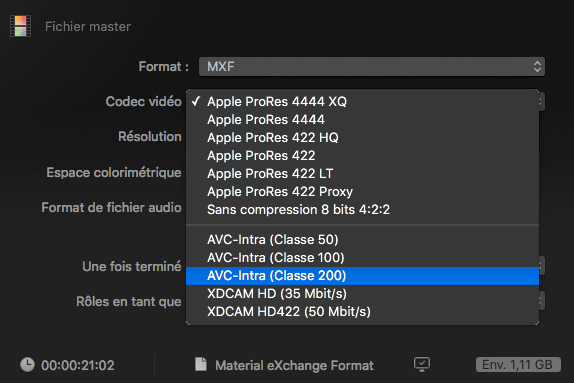
Task: Click the monitor compatibility checkmark icon
Action: tap(422, 364)
